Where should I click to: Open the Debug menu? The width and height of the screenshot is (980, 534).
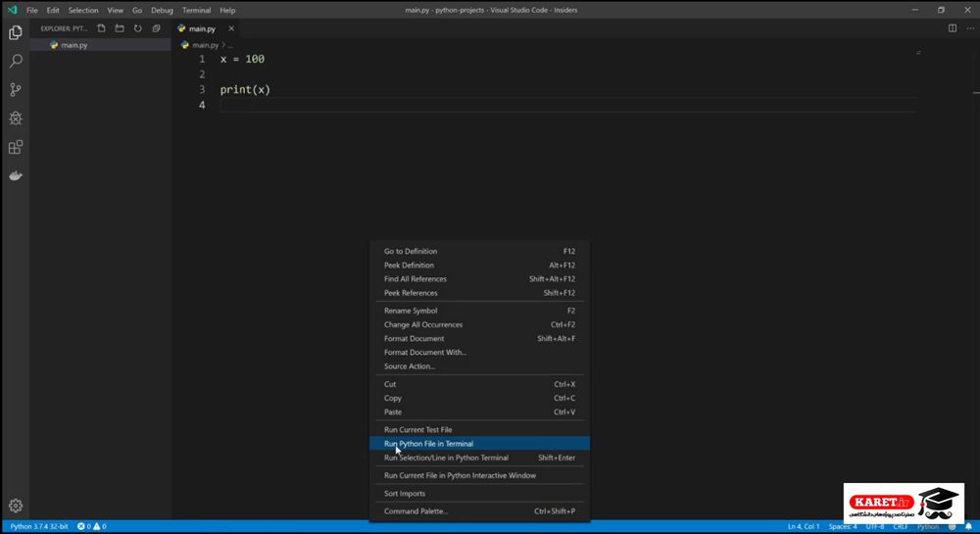[x=162, y=10]
